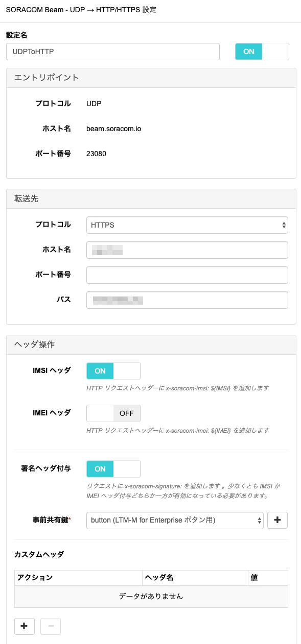301x644 pixels.
Task: Click the empty ポート番号 input field
Action: 187,275
